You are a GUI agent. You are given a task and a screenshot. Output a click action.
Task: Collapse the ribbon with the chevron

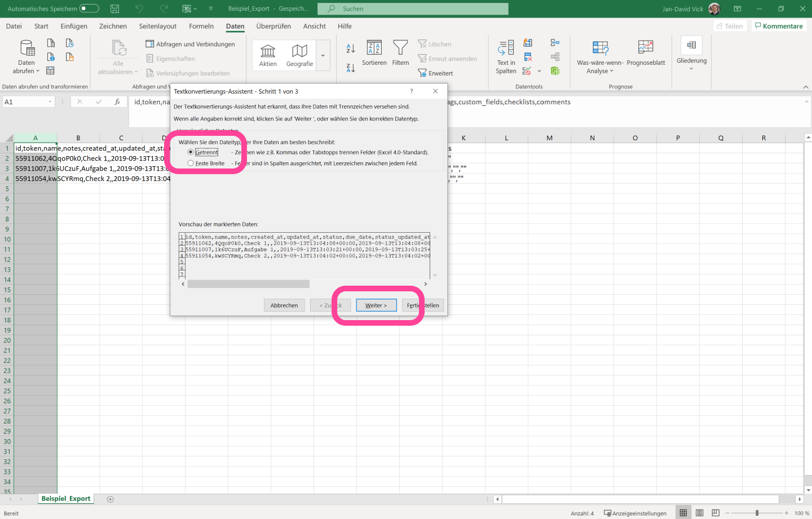(805, 87)
